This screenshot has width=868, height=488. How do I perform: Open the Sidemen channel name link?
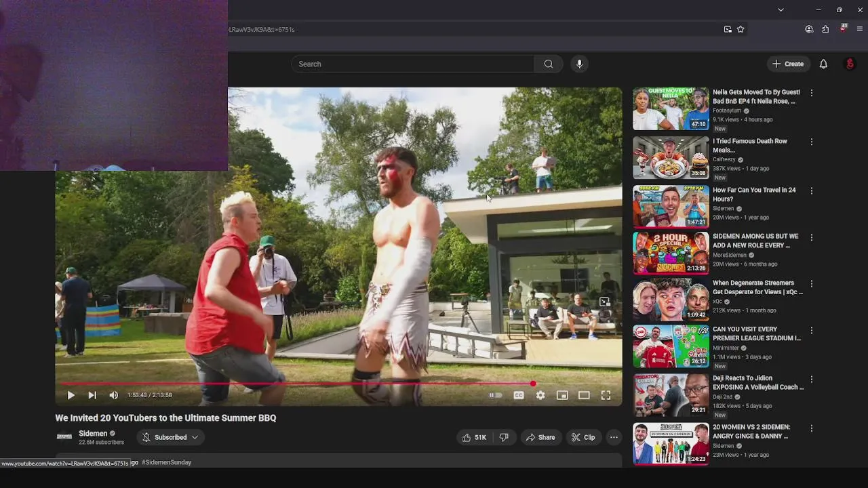coord(93,433)
